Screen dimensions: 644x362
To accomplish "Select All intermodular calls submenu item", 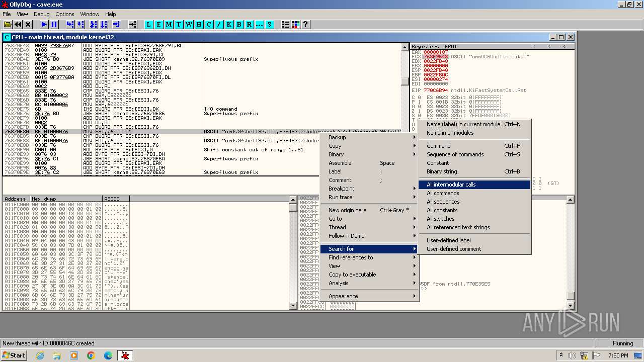I will 474,185.
